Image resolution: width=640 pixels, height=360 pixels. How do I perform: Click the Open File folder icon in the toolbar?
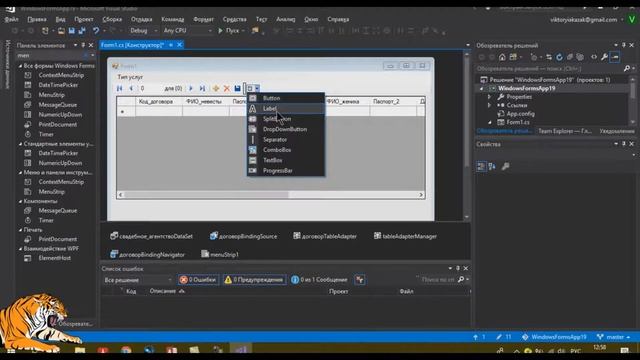pyautogui.click(x=61, y=31)
